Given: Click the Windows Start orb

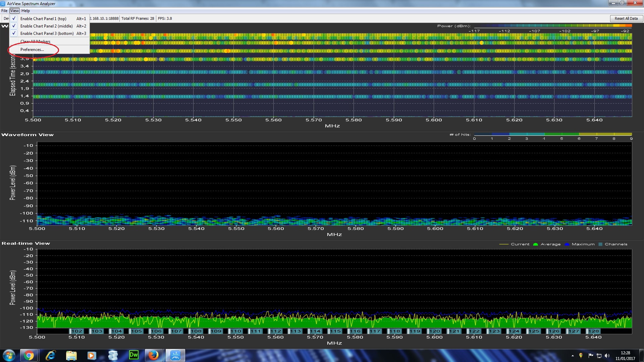Looking at the screenshot, I should click(x=9, y=355).
